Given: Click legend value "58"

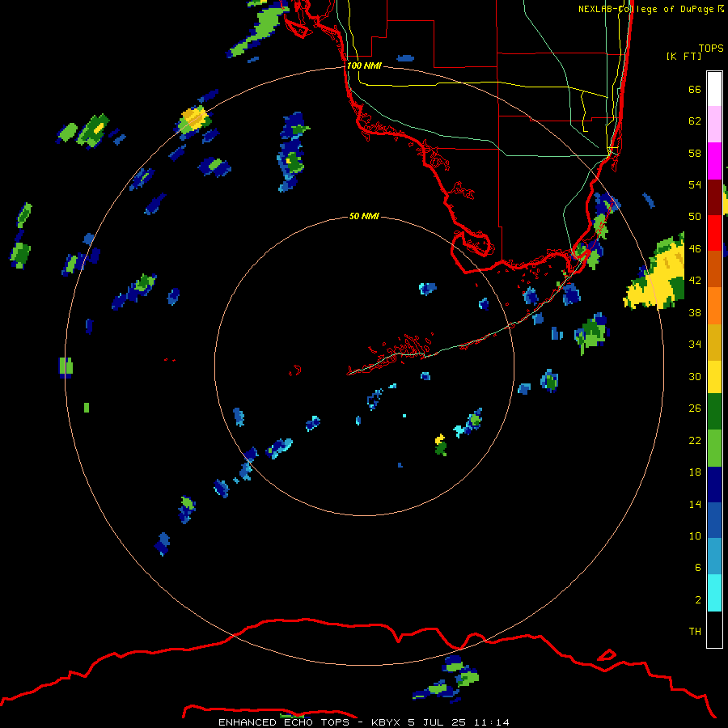Looking at the screenshot, I should (695, 153).
